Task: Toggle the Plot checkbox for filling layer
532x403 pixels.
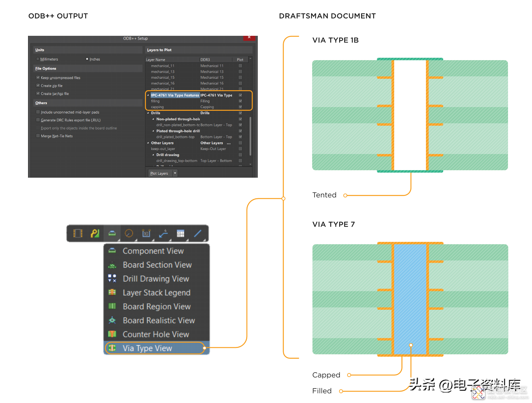Action: 240,101
